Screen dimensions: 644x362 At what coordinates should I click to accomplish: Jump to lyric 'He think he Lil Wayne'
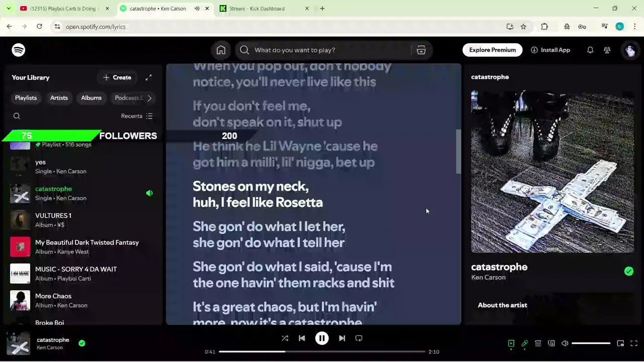[x=285, y=154]
